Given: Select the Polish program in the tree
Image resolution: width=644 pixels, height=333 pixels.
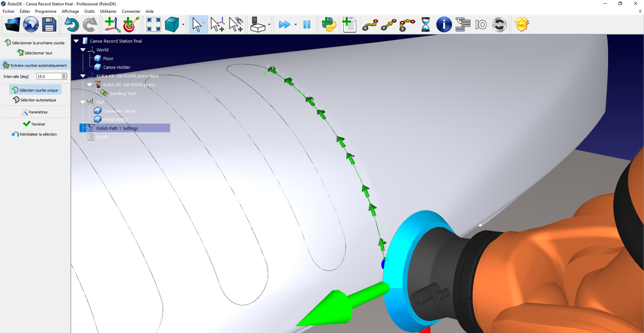Looking at the screenshot, I should [102, 137].
